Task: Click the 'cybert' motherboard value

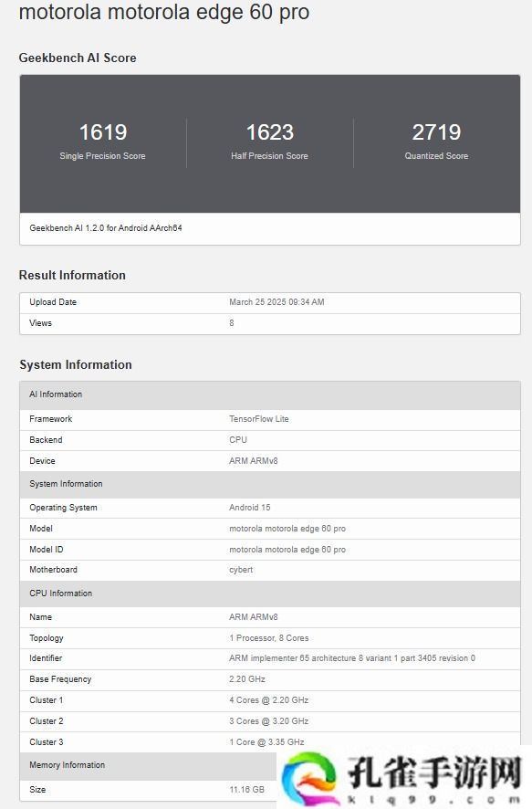Action: [241, 570]
